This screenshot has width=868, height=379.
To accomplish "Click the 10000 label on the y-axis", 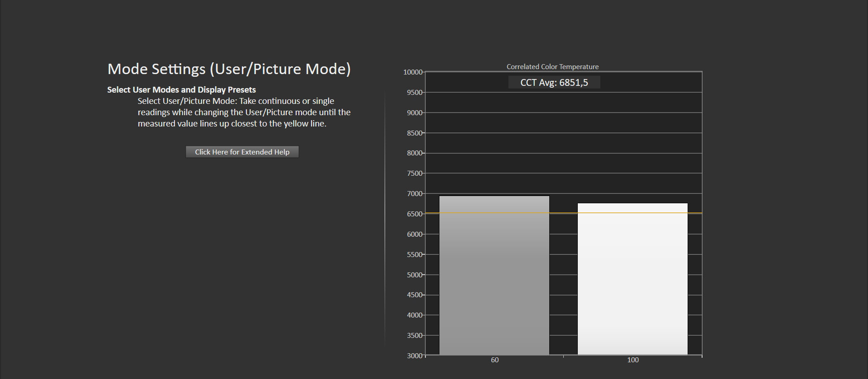I will (x=413, y=72).
